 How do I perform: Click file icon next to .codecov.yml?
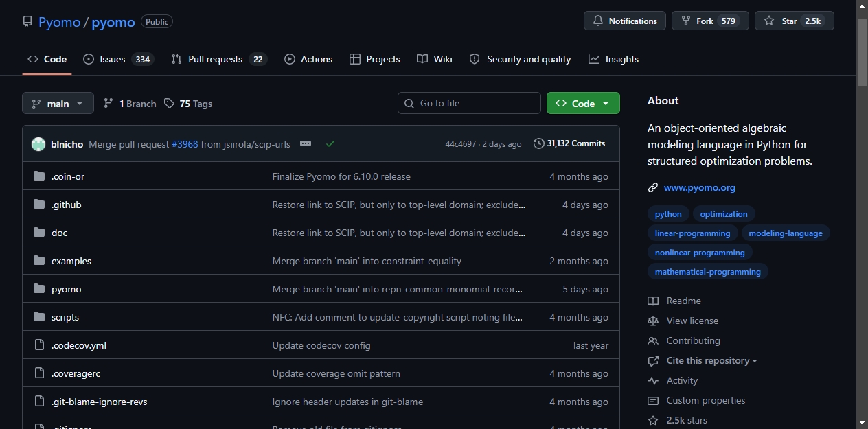(x=39, y=345)
